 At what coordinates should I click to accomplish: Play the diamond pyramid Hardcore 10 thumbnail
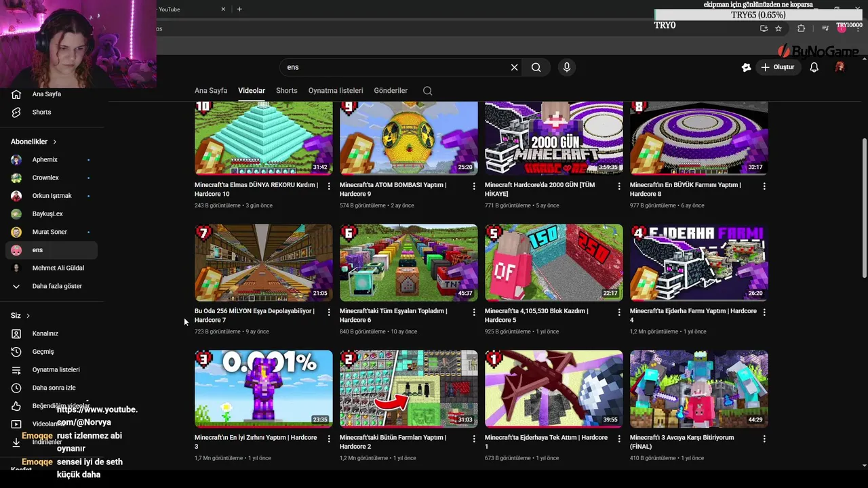pos(264,138)
